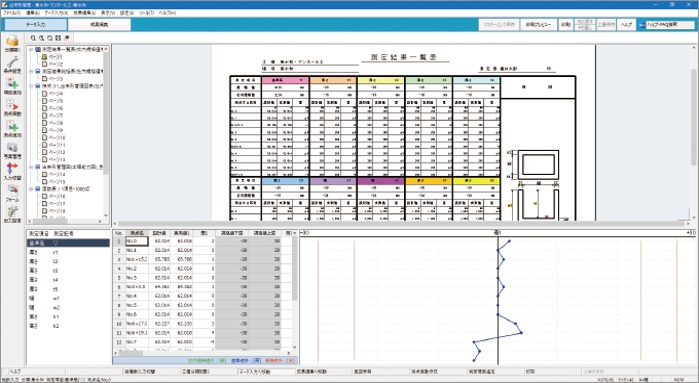This screenshot has width=699, height=383.
Task: Collapse the 度数表 tree group
Action: [x=31, y=189]
